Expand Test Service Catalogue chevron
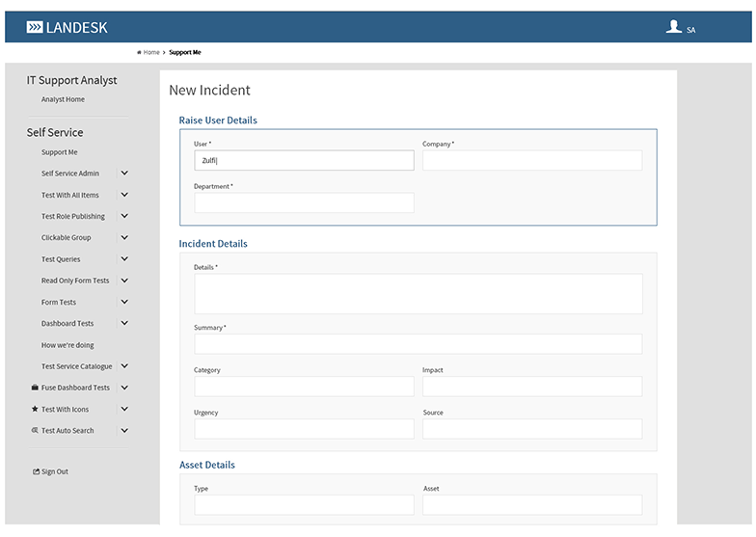Screen dimensions: 756x537 [x=124, y=366]
